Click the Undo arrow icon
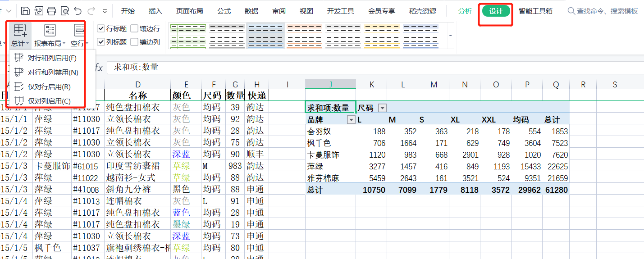This screenshot has width=644, height=259. (x=78, y=11)
